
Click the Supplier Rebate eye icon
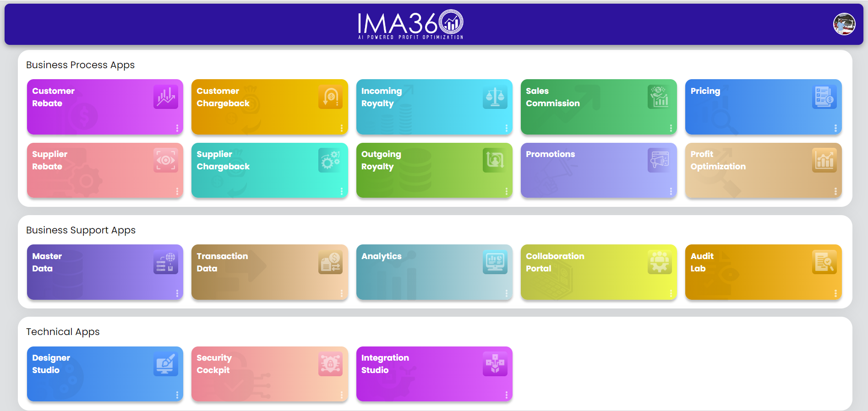165,160
